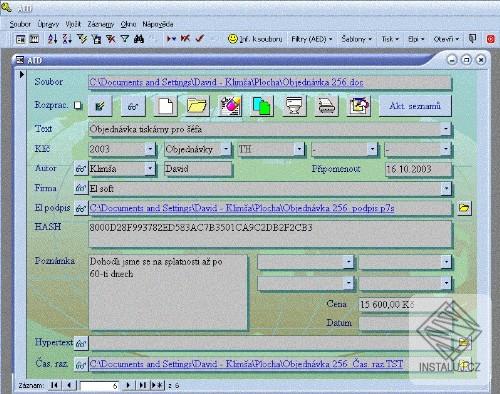This screenshot has width=500, height=394.
Task: Sort ascending A-Z toolbar icon
Action: 52,39
